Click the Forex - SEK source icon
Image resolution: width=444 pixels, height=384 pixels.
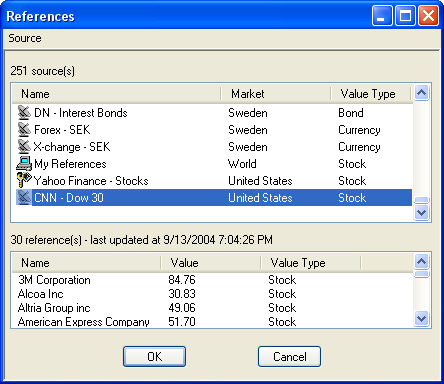pos(24,130)
